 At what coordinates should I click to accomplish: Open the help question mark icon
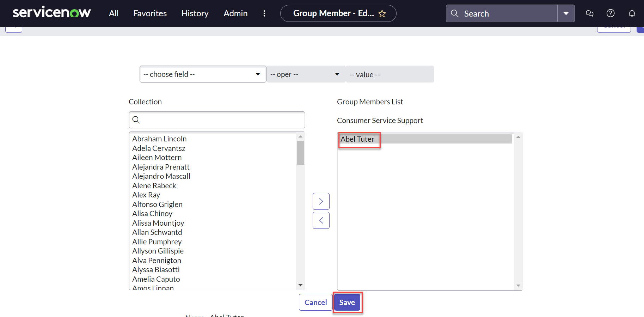[x=611, y=13]
